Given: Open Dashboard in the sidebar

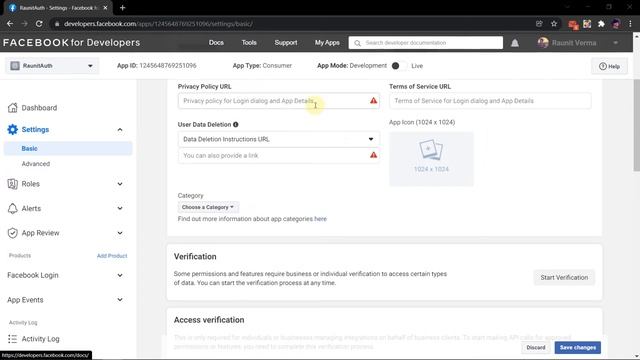Looking at the screenshot, I should coord(39,108).
